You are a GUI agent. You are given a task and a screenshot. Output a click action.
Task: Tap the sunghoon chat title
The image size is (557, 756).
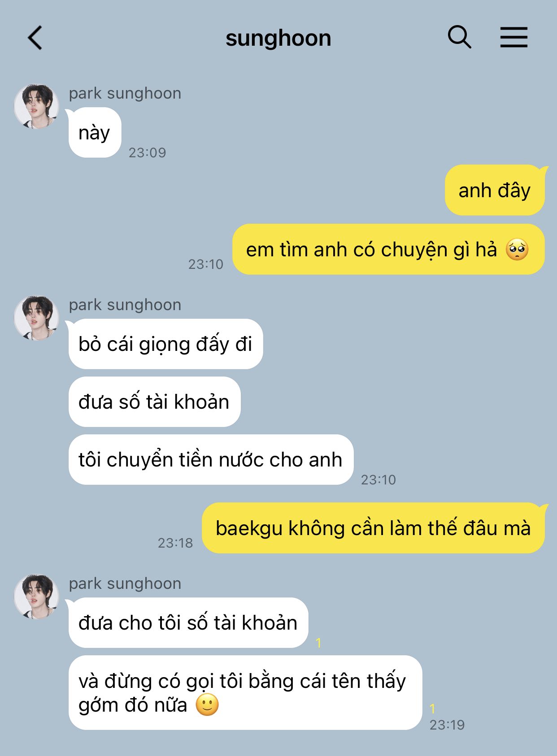(x=278, y=38)
